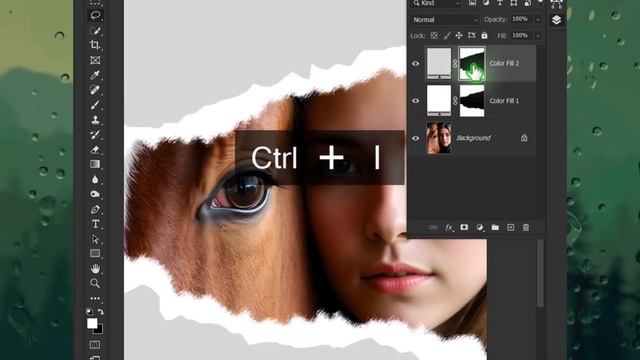The height and width of the screenshot is (360, 640).
Task: Create new fill or adjustment layer
Action: (x=480, y=227)
